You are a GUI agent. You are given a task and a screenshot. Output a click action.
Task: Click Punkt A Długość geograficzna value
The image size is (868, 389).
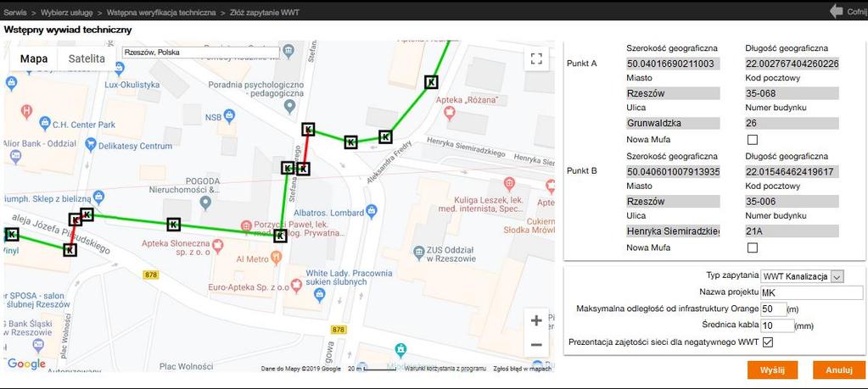click(x=792, y=64)
